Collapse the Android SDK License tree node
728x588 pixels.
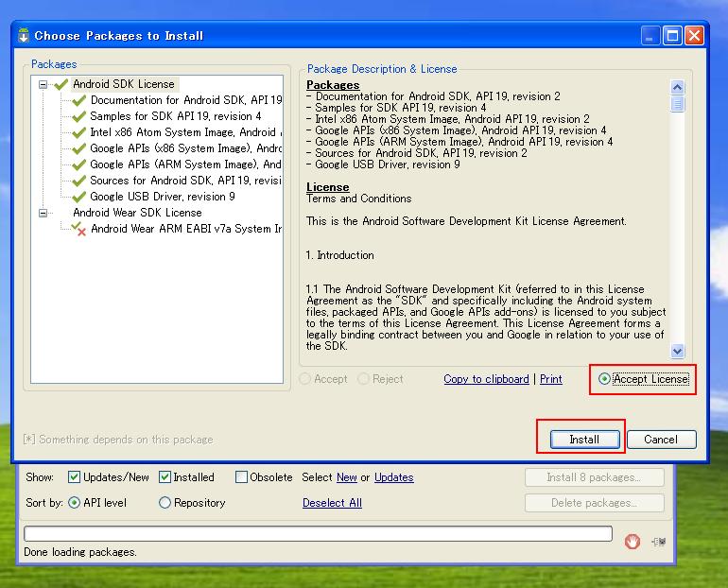tap(43, 84)
